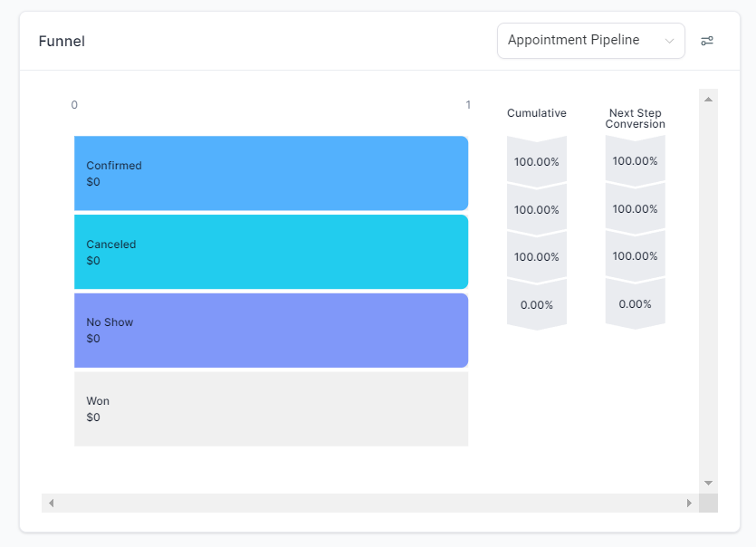Click the Funnel widget title

[62, 41]
